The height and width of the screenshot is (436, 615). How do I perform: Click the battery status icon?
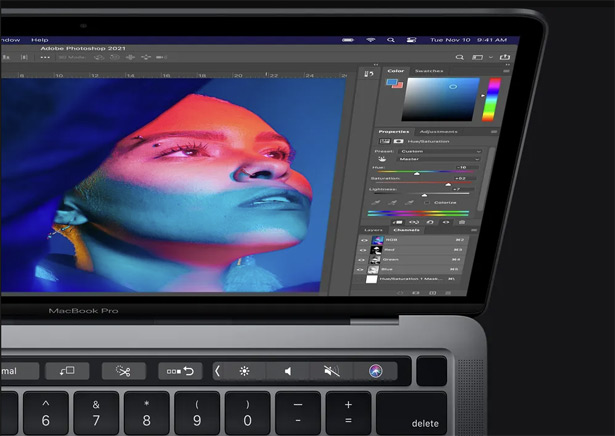click(x=348, y=40)
